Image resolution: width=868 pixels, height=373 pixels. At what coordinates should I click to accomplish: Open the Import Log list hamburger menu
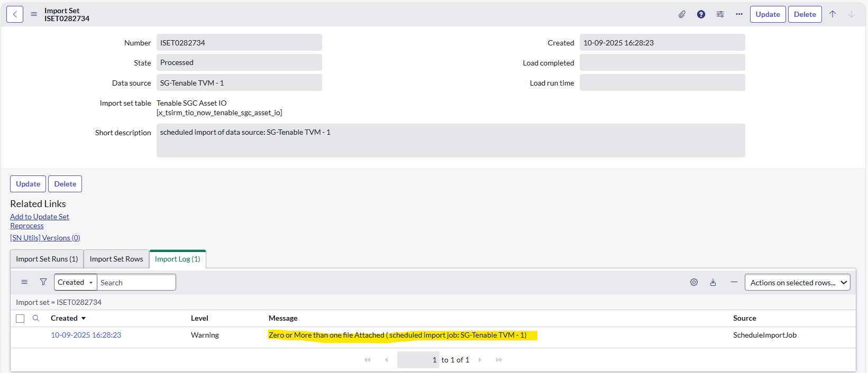click(24, 282)
